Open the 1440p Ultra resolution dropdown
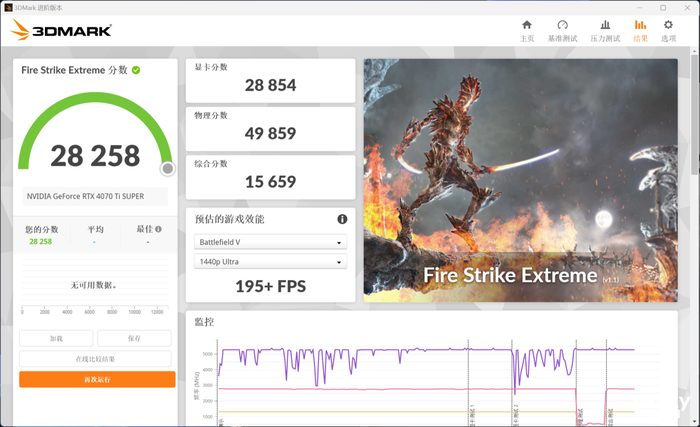This screenshot has width=700, height=427. (271, 262)
